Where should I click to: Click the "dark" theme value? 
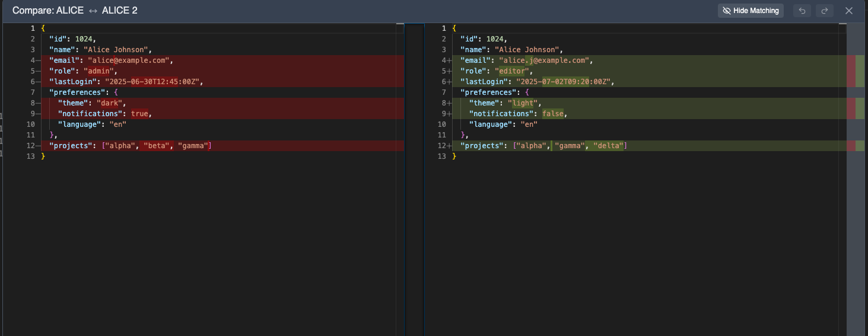tap(110, 103)
